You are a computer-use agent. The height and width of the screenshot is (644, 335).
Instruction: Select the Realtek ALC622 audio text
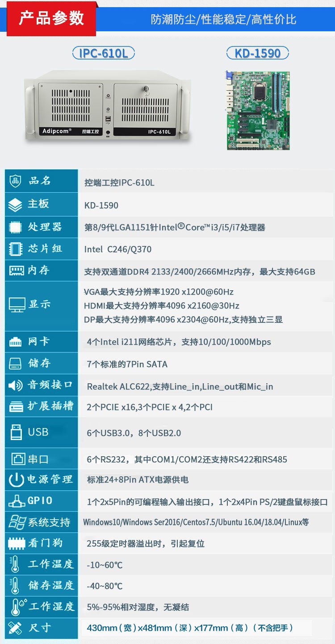pyautogui.click(x=180, y=387)
